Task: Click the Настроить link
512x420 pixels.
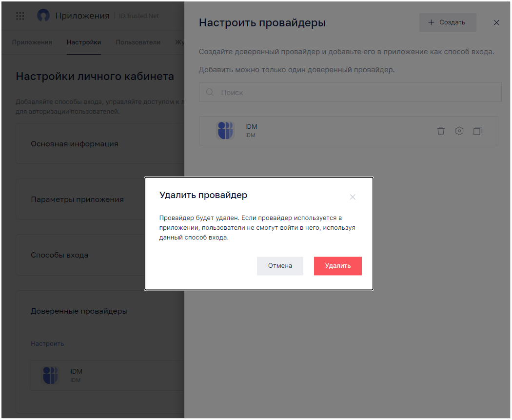Action: [47, 343]
